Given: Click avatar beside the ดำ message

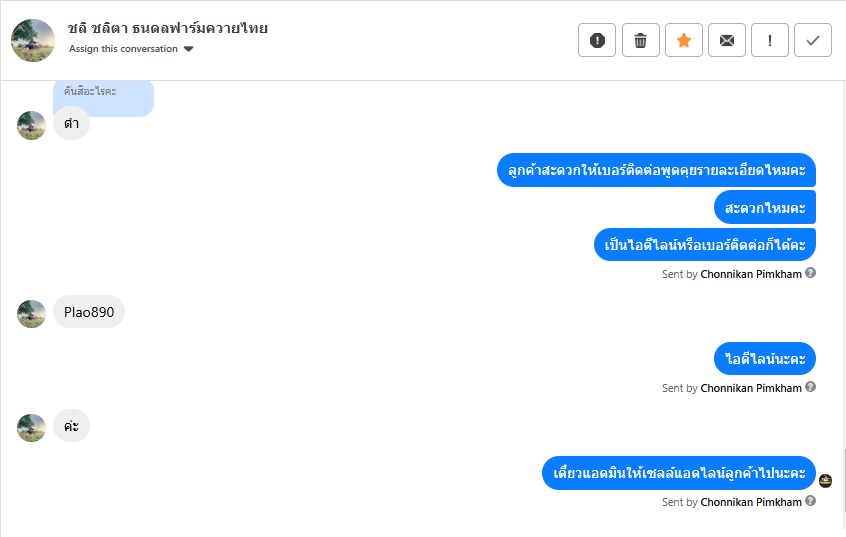Looking at the screenshot, I should pos(31,125).
